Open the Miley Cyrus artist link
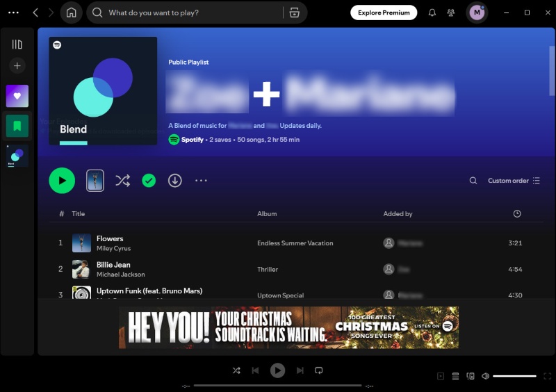The height and width of the screenshot is (392, 556). [x=113, y=248]
